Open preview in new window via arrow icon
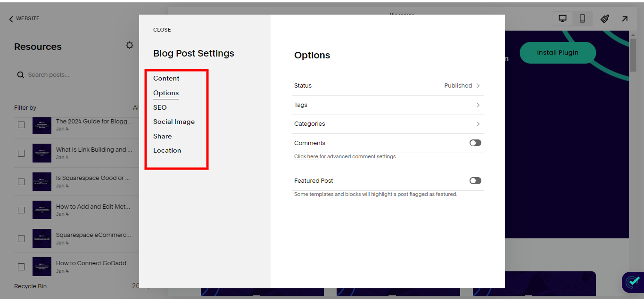This screenshot has height=301, width=644. pos(625,18)
